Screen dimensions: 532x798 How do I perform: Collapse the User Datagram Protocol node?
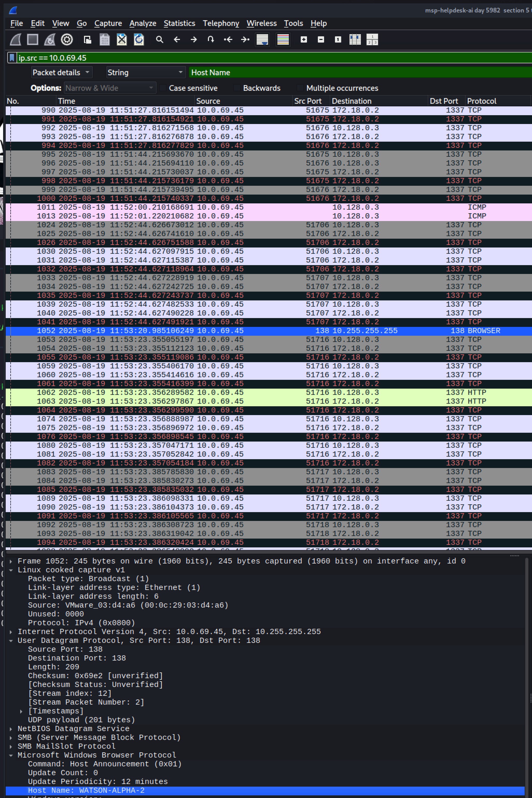(x=11, y=641)
